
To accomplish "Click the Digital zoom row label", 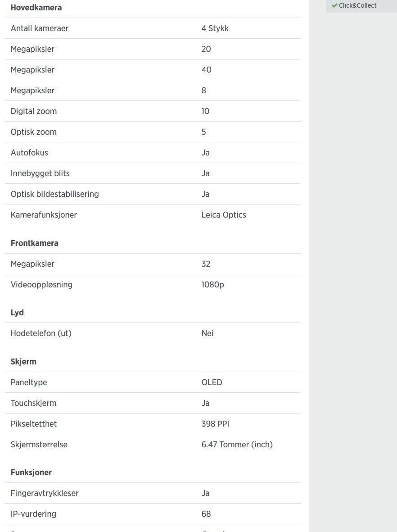I will coord(34,111).
